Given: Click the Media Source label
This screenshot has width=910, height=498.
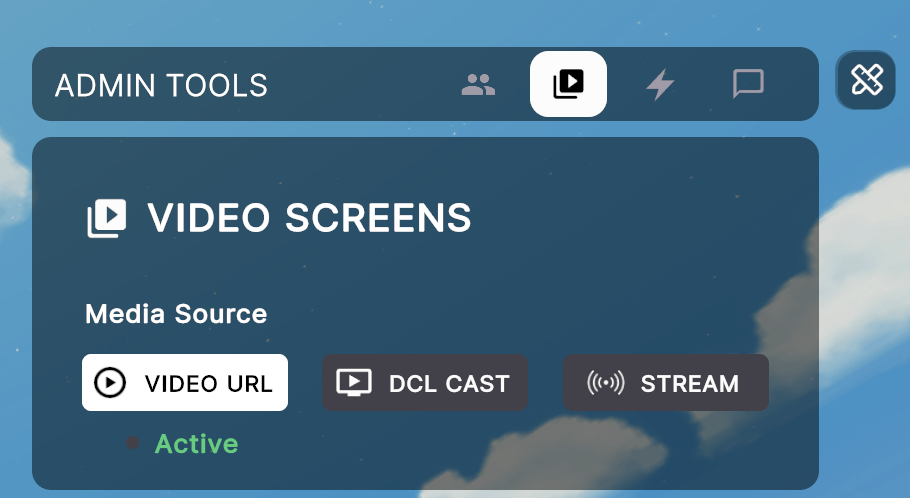Looking at the screenshot, I should (176, 314).
